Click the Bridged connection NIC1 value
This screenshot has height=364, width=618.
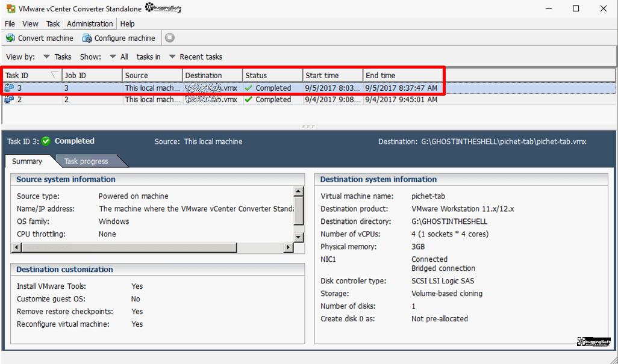[443, 268]
